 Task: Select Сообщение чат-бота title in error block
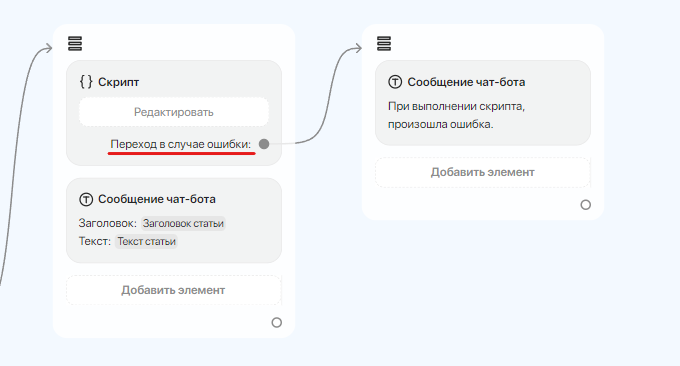click(x=466, y=82)
